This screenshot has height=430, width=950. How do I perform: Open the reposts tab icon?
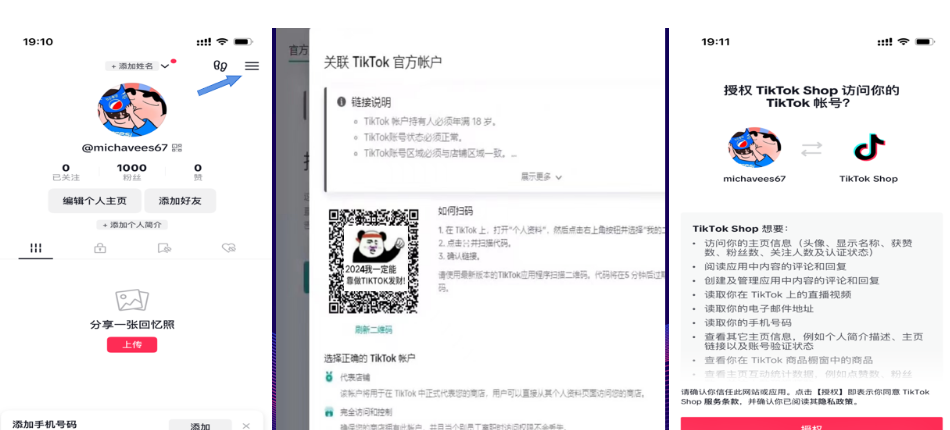click(x=164, y=248)
